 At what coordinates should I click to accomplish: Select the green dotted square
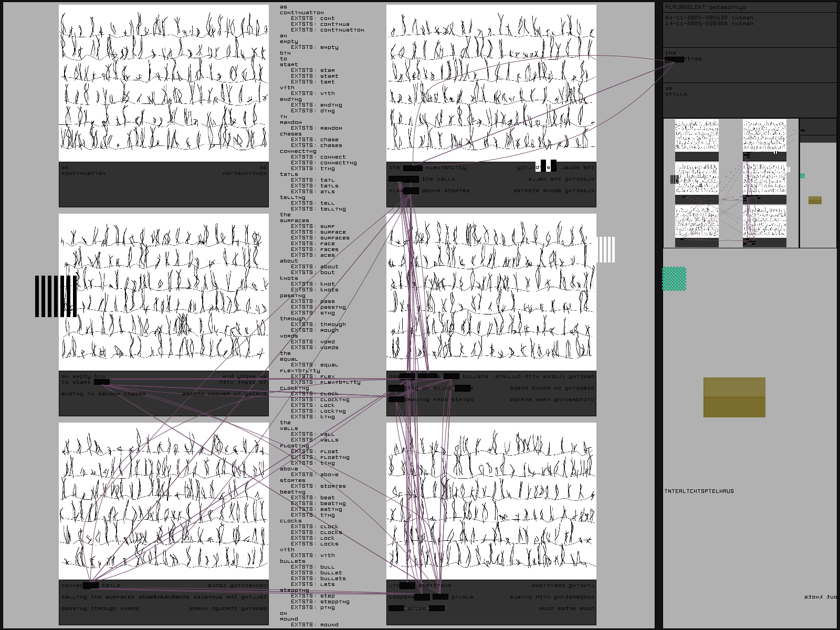(674, 278)
